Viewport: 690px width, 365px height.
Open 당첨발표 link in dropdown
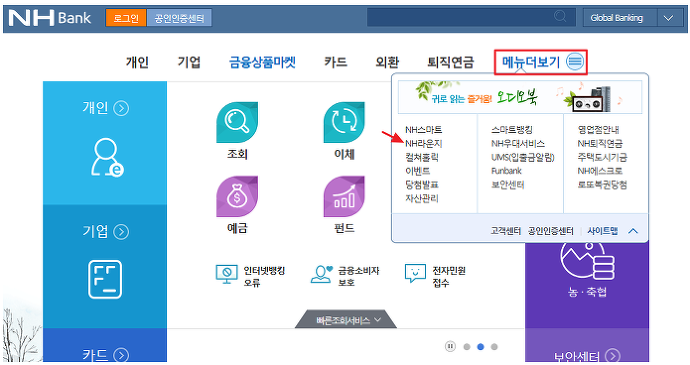click(x=422, y=184)
